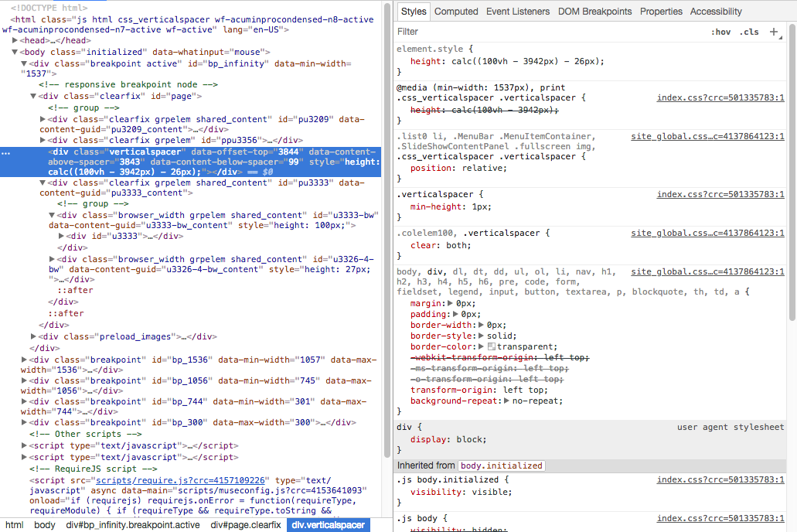Expand the padding shorthand triangle
The image size is (797, 532).
[455, 314]
